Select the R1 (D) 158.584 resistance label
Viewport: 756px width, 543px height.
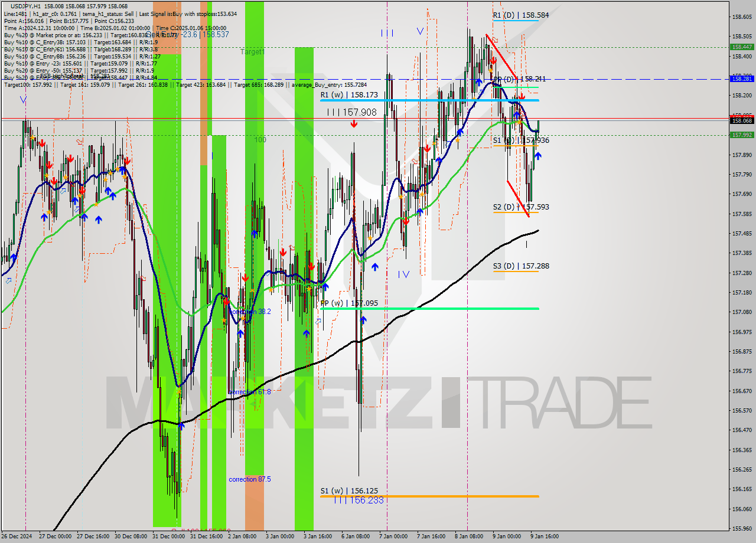521,15
